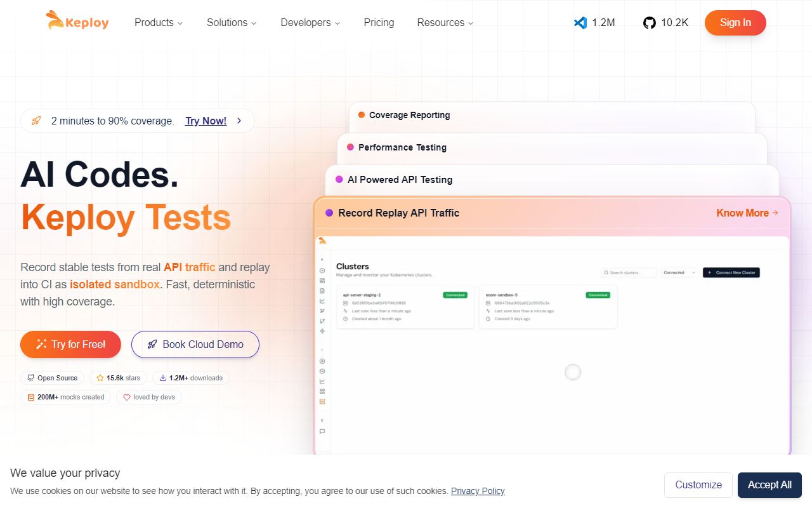Click the branch icon in the dashboard sidebar
Viewport: 812px width, 508px height.
(322, 321)
